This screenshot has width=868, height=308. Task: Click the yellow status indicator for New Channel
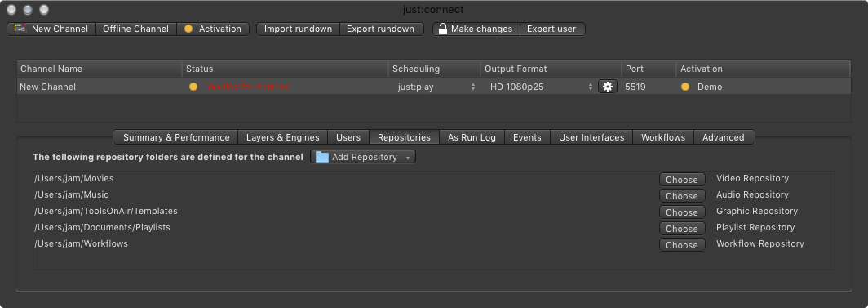pyautogui.click(x=193, y=87)
